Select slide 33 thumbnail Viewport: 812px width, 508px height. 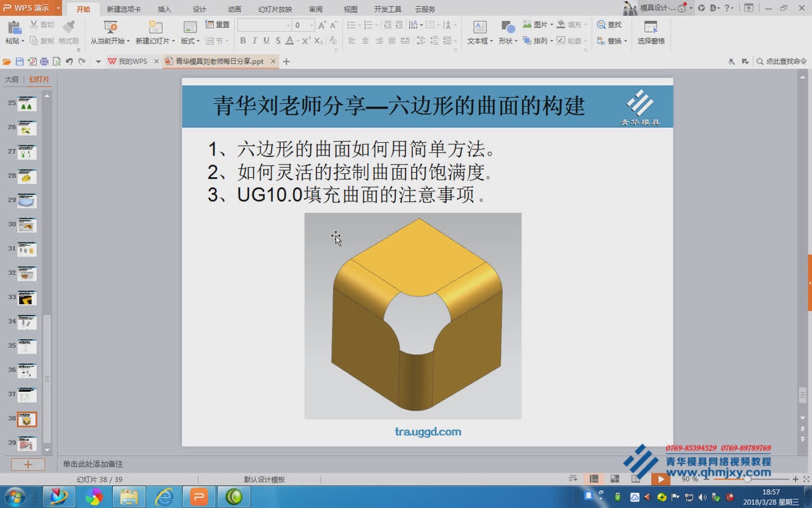pyautogui.click(x=27, y=298)
